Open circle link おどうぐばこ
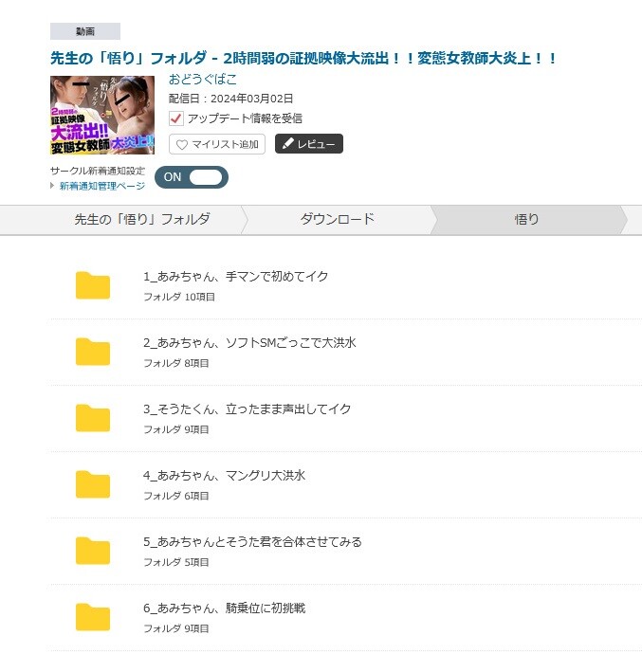The image size is (642, 672). pyautogui.click(x=202, y=79)
